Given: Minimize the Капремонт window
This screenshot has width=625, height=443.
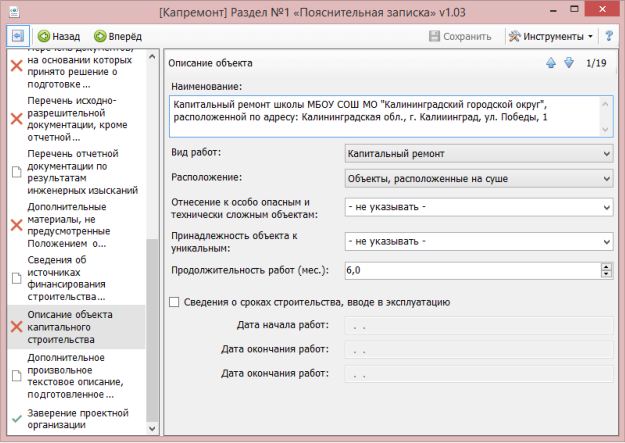Looking at the screenshot, I should tap(553, 11).
